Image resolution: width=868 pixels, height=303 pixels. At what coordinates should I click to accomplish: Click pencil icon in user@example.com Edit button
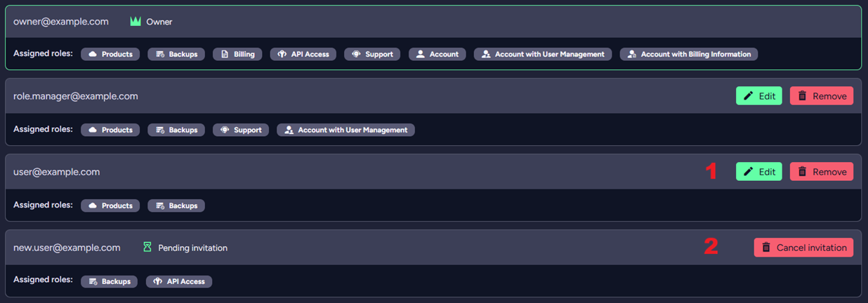(x=749, y=172)
